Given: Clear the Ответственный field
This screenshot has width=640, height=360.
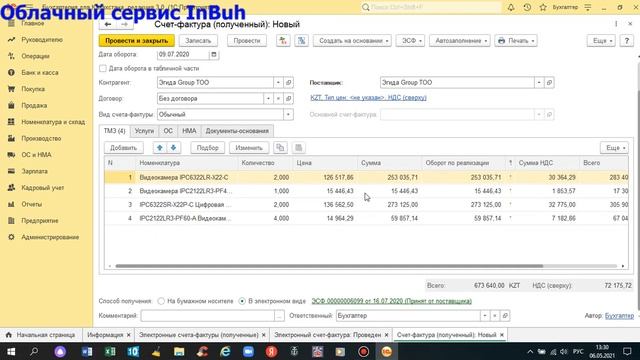Looking at the screenshot, I should (x=495, y=316).
